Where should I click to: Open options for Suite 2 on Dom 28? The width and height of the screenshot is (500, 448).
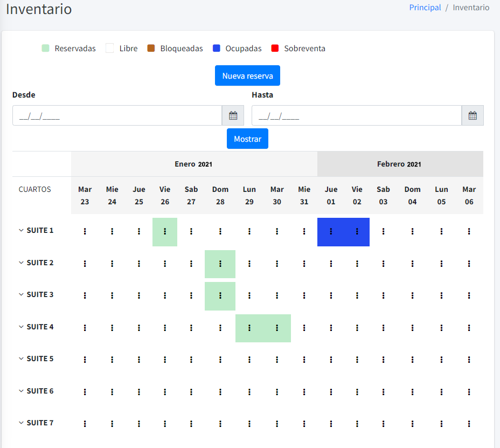[x=220, y=264]
